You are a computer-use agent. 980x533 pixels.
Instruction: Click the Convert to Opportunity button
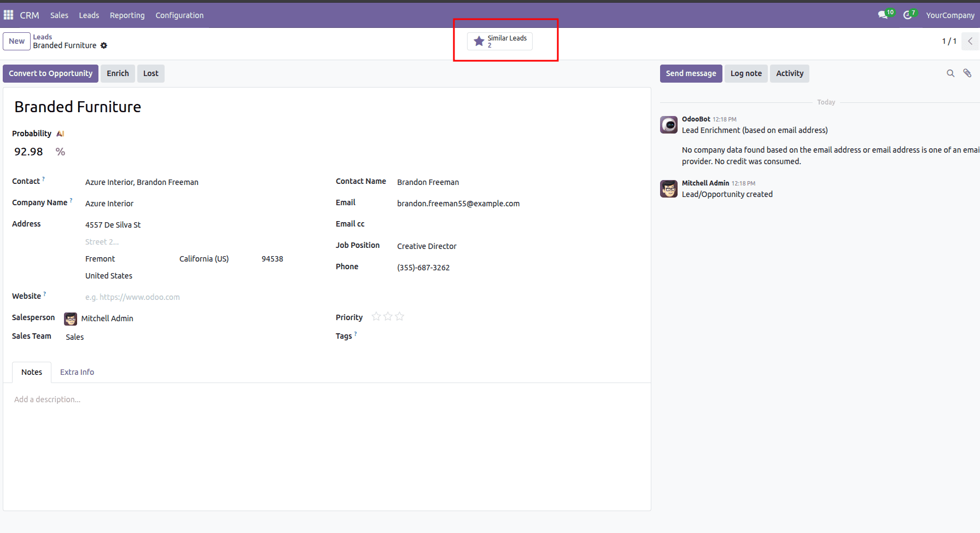pos(50,73)
